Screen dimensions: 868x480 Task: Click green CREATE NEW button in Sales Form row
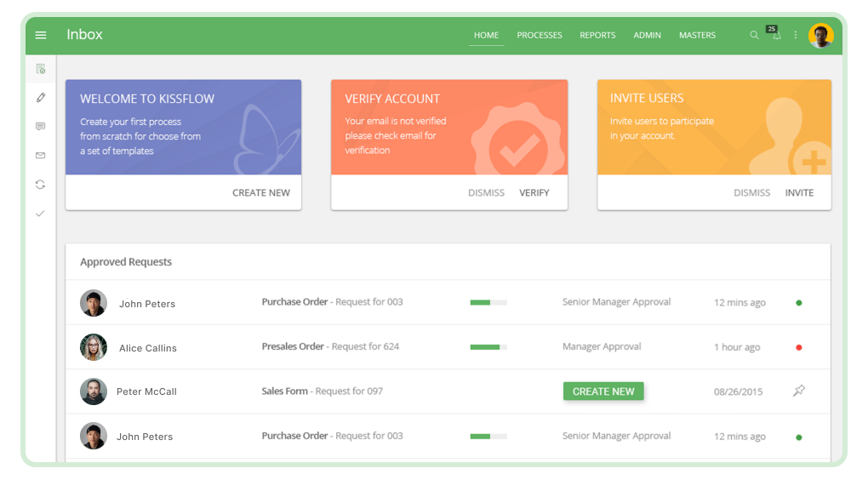click(x=603, y=391)
